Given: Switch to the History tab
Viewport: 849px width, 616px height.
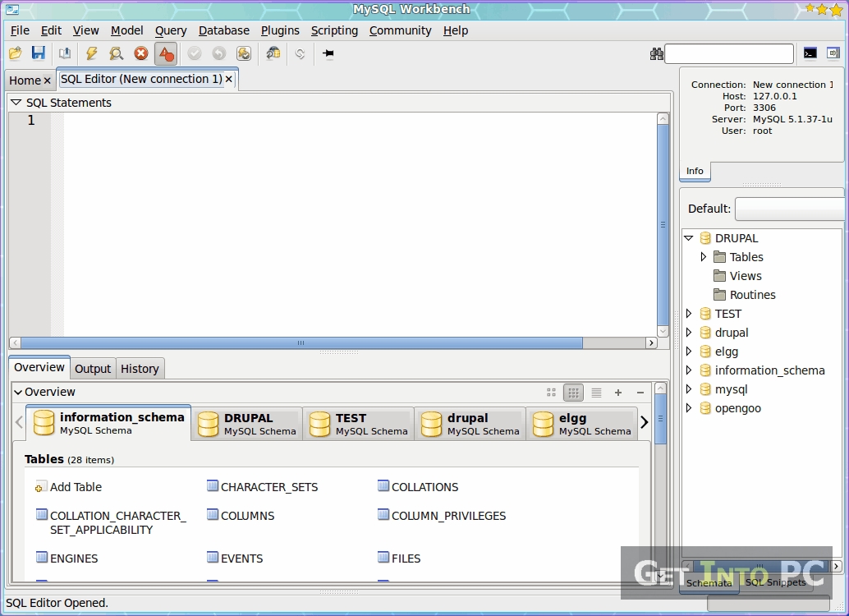Looking at the screenshot, I should pyautogui.click(x=140, y=369).
